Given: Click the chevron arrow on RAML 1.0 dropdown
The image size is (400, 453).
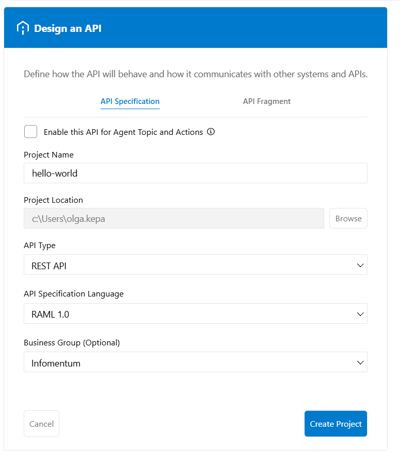Looking at the screenshot, I should coord(360,314).
